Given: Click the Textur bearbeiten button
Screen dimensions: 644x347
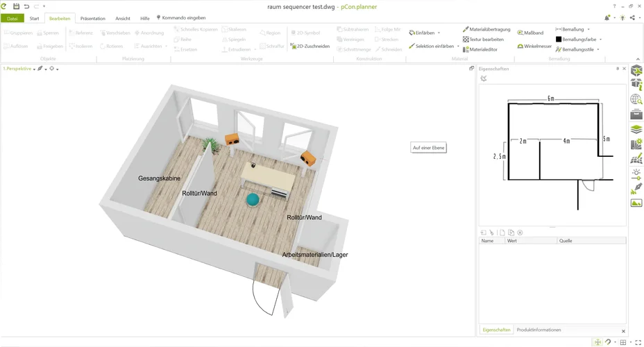Looking at the screenshot, I should click(486, 40).
